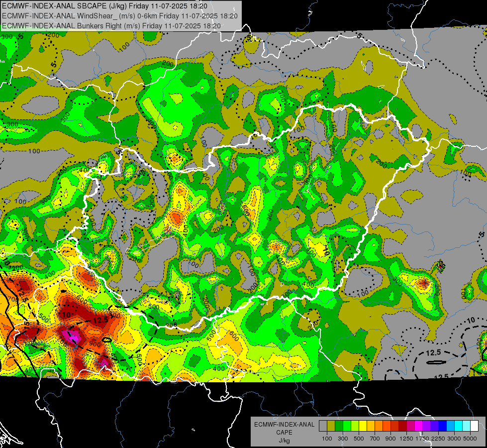
Task: Select the red-orange legend swatch before 900
Action: [x=387, y=426]
